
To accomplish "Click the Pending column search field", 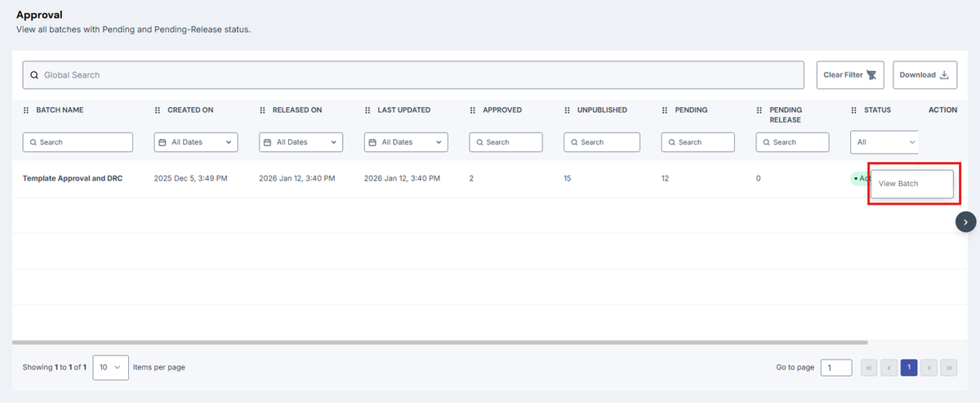I will pos(698,142).
